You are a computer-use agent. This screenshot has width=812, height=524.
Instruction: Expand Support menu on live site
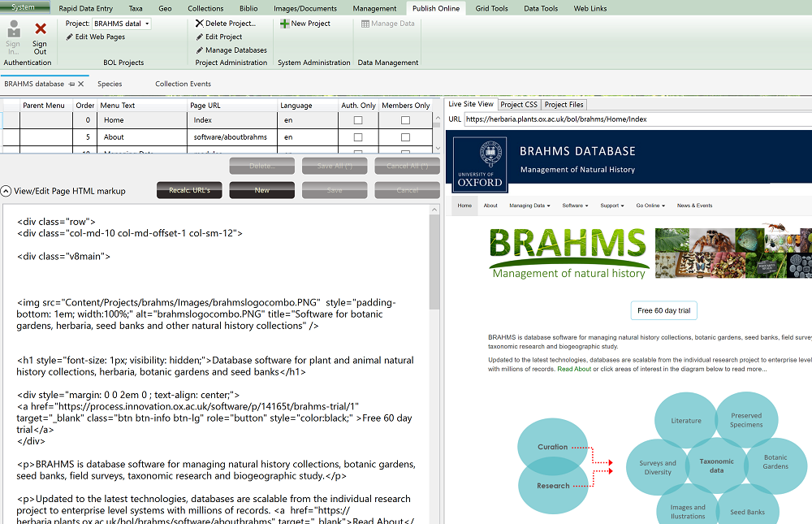[x=612, y=206]
